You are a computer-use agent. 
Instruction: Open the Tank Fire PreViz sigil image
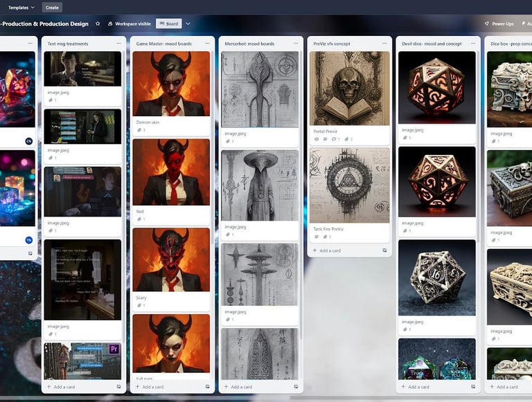pyautogui.click(x=349, y=185)
